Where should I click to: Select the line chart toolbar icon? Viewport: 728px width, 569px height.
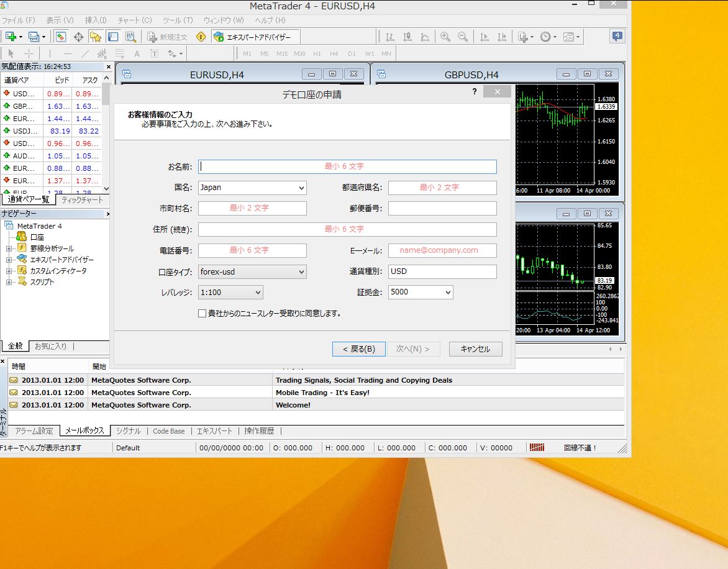[x=425, y=37]
